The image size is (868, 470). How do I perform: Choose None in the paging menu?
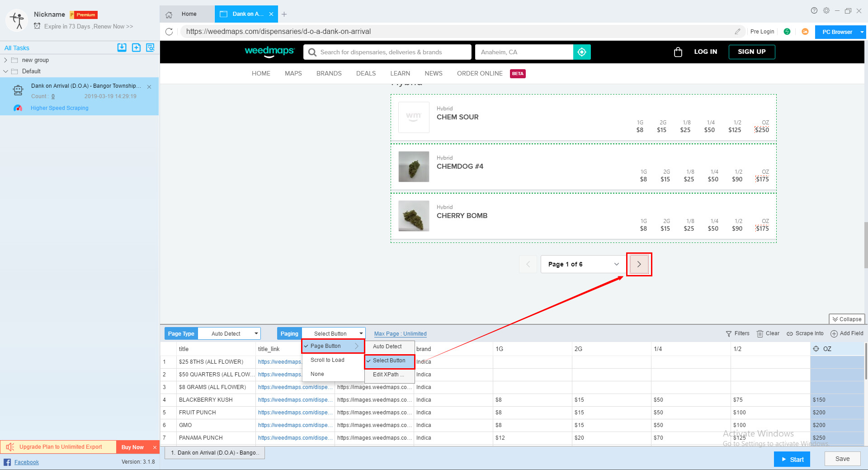[x=333, y=374]
